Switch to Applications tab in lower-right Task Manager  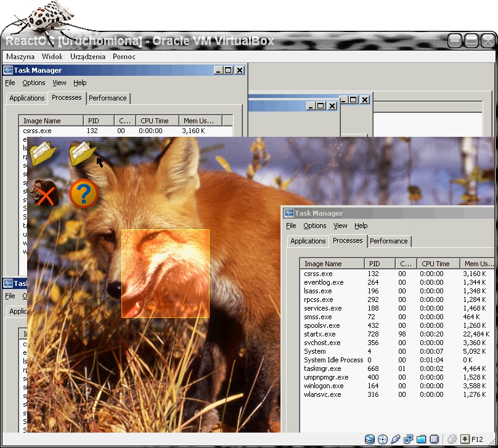[308, 241]
